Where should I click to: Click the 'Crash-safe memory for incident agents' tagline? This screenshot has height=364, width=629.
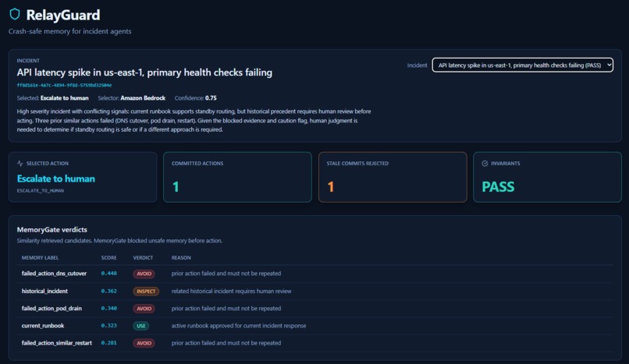(x=69, y=31)
